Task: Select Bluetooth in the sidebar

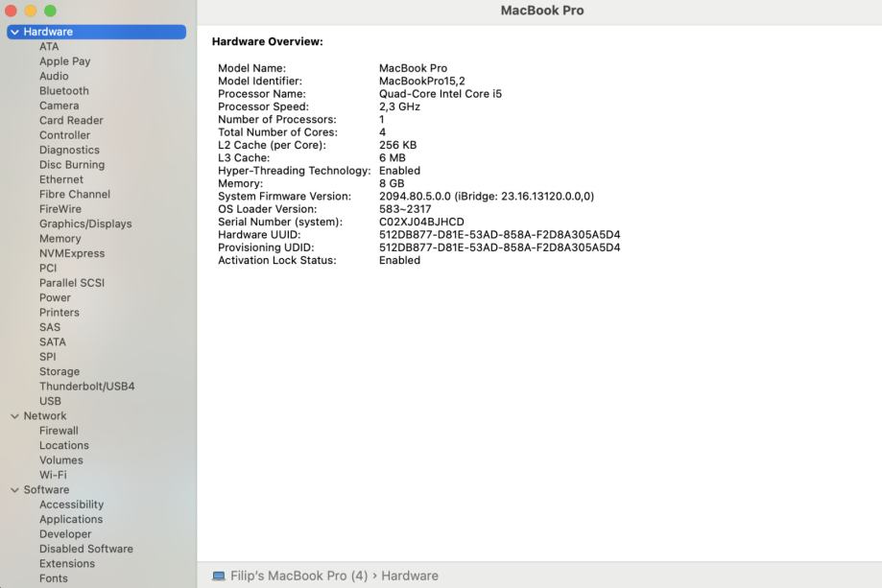Action: (64, 90)
